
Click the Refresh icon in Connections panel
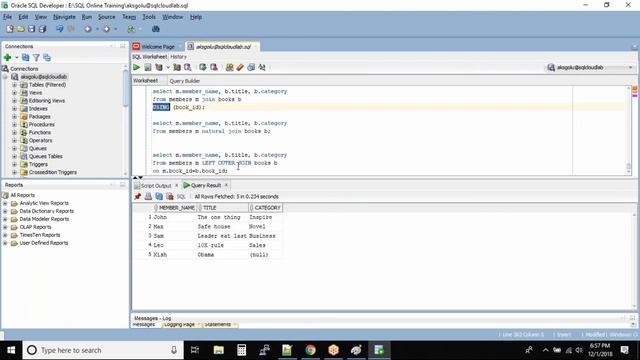pyautogui.click(x=26, y=58)
